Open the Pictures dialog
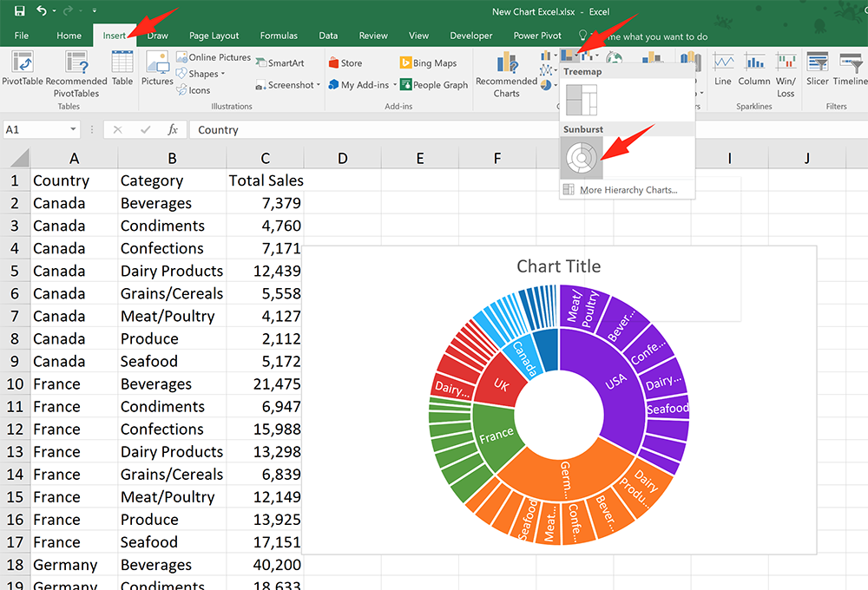 pos(157,69)
